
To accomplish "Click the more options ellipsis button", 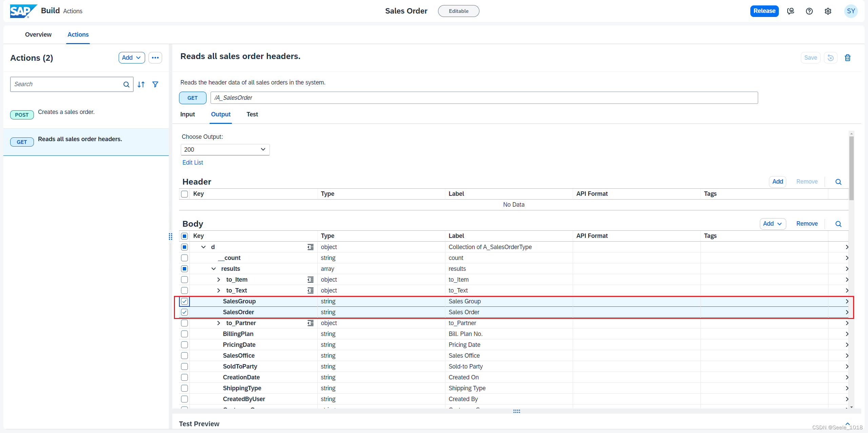I will [x=155, y=58].
